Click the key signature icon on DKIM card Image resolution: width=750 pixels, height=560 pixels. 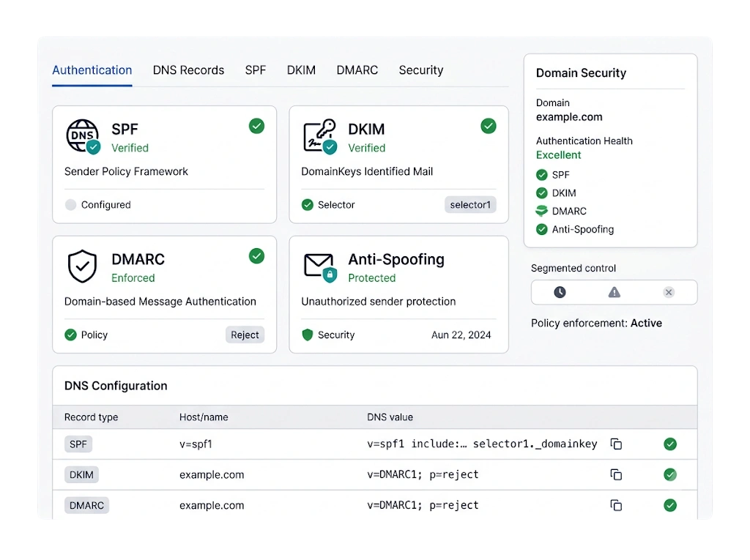coord(319,137)
